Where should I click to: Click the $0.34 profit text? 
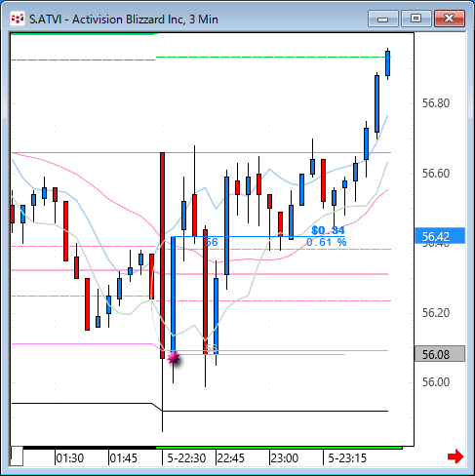(x=328, y=230)
